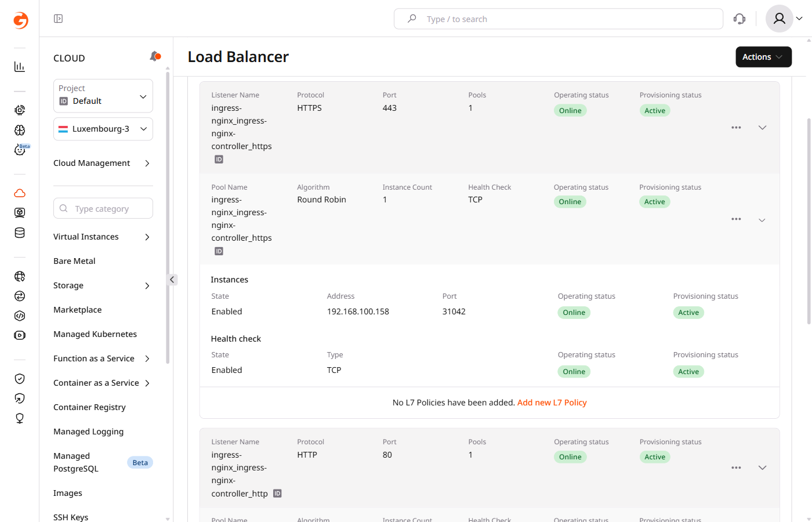Focus the Type category filter field
Screen dimensions: 812x522
point(103,208)
